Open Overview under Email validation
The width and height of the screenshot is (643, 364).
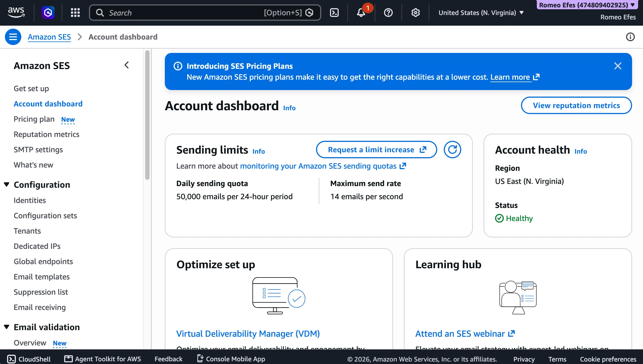pos(30,343)
